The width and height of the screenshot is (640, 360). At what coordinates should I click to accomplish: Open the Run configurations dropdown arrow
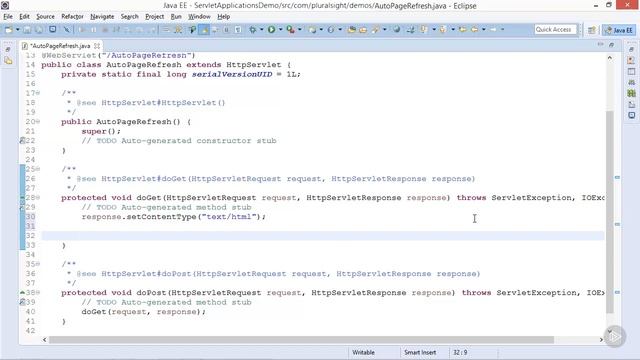(x=280, y=30)
